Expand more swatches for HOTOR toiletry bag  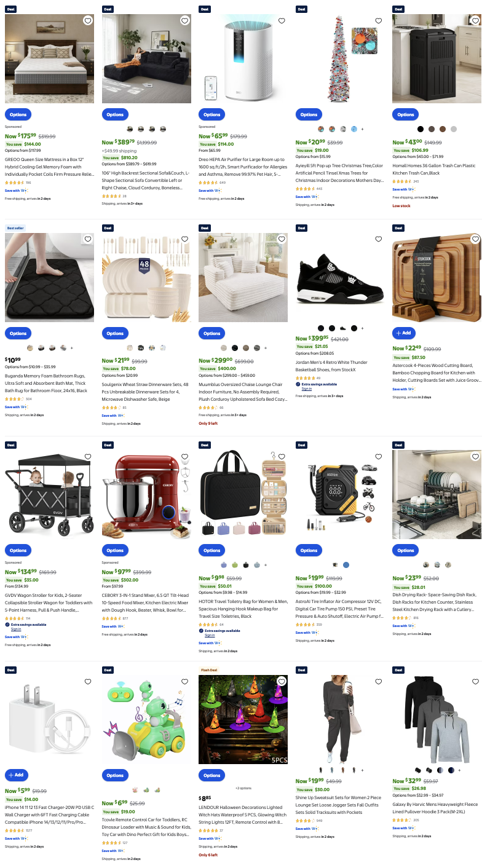266,565
